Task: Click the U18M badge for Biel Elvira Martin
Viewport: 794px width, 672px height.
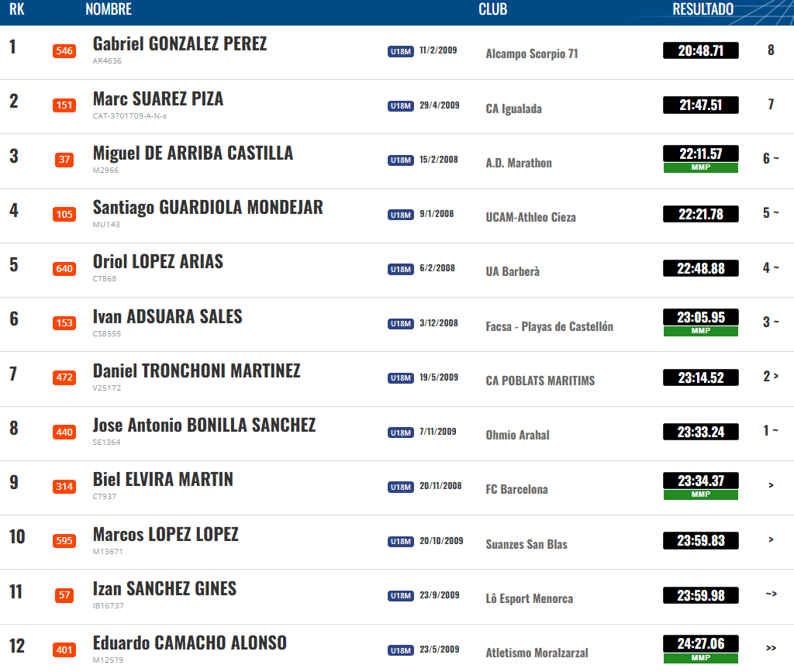Action: pos(401,488)
